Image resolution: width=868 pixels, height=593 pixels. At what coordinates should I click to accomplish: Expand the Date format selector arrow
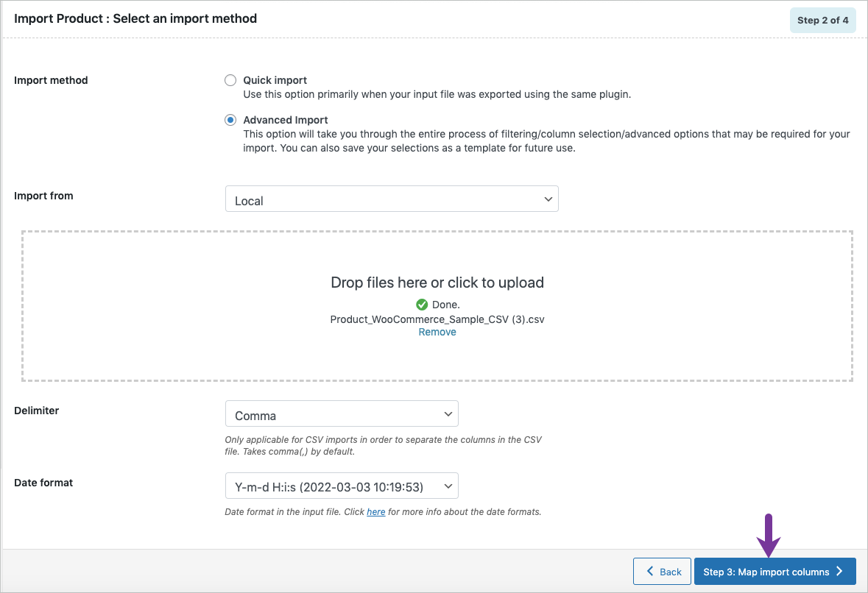448,486
